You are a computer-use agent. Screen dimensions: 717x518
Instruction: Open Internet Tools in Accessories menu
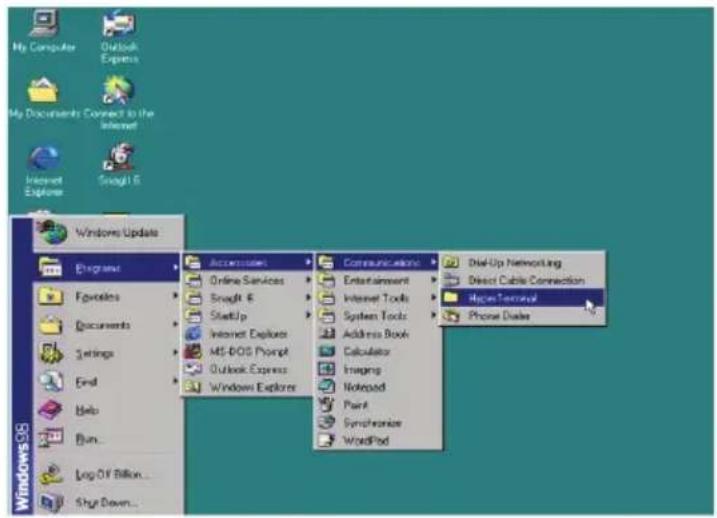pos(377,298)
